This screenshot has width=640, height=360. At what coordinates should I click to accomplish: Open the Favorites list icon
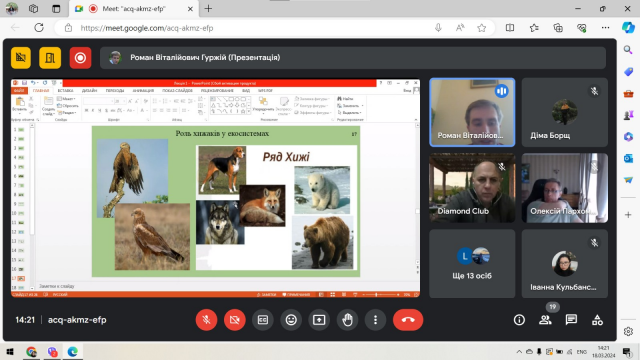[534, 28]
